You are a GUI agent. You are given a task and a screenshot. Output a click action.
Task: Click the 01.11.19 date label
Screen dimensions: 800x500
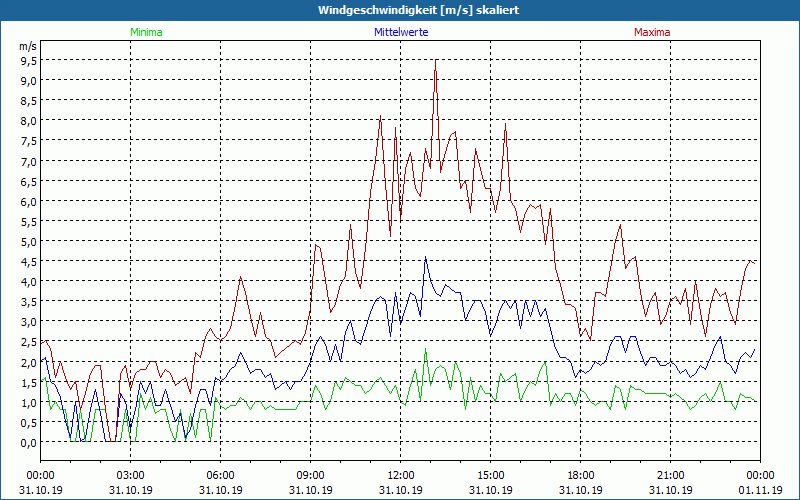click(x=760, y=490)
